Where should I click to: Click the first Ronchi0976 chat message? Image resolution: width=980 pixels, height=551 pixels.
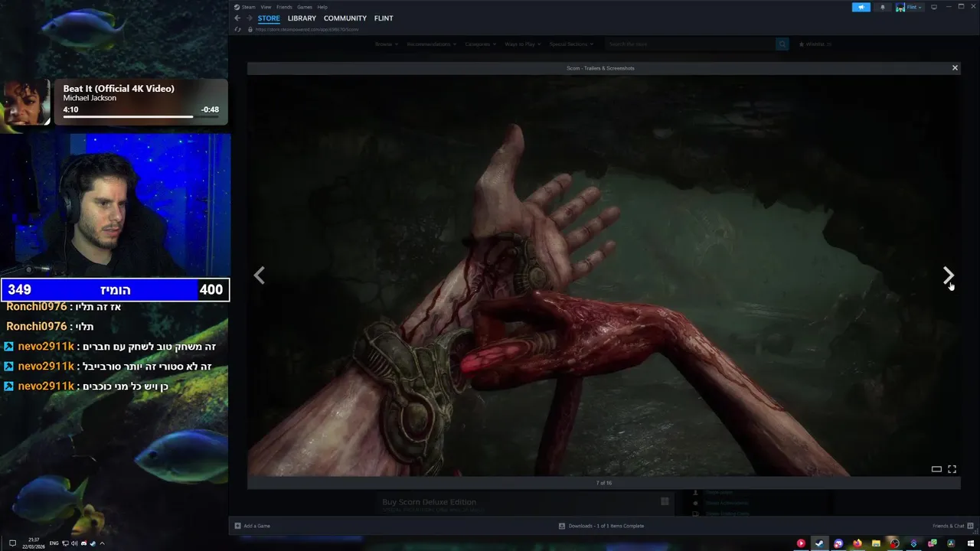coord(64,307)
